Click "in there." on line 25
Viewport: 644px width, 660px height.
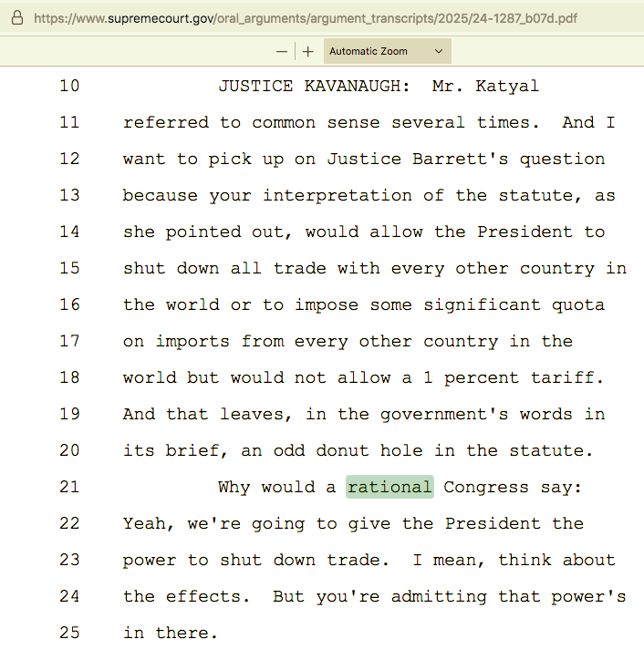point(171,633)
